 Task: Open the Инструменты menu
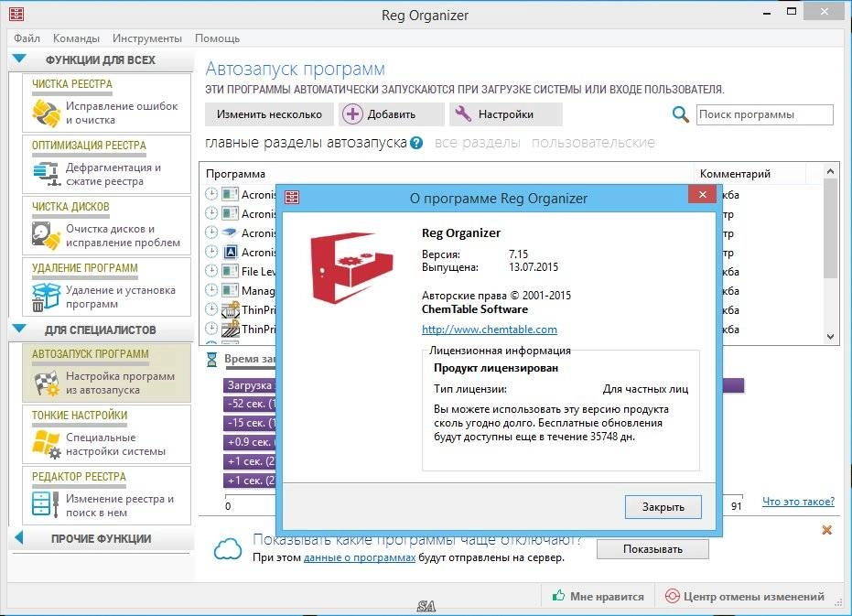pyautogui.click(x=146, y=38)
